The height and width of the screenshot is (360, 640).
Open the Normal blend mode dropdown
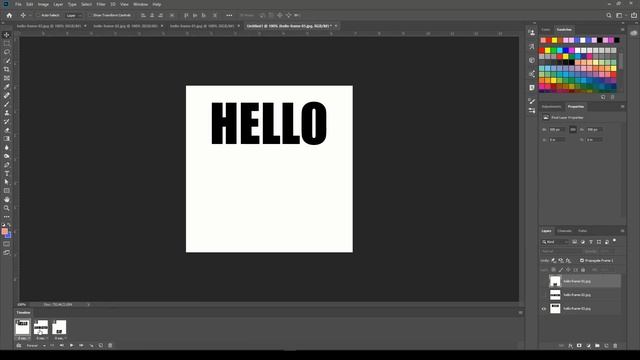[x=562, y=251]
